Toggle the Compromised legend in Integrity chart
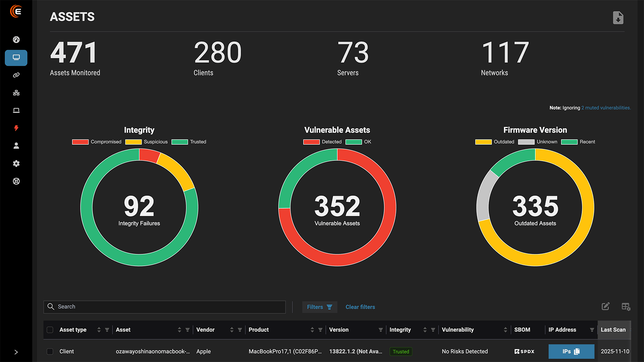The width and height of the screenshot is (644, 362). click(97, 142)
